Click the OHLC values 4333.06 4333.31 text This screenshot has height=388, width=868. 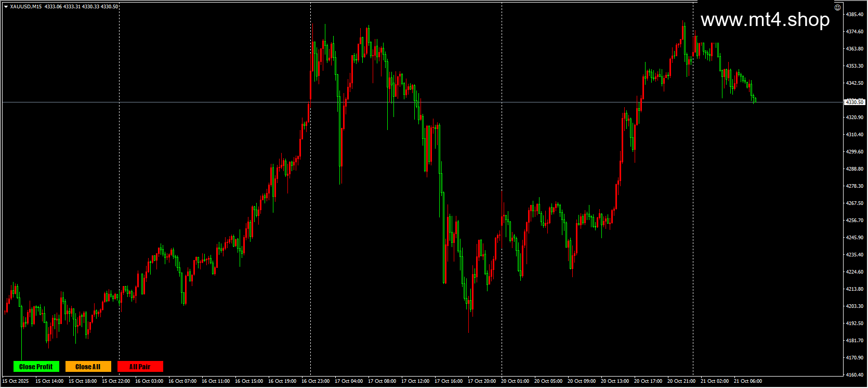(62, 7)
